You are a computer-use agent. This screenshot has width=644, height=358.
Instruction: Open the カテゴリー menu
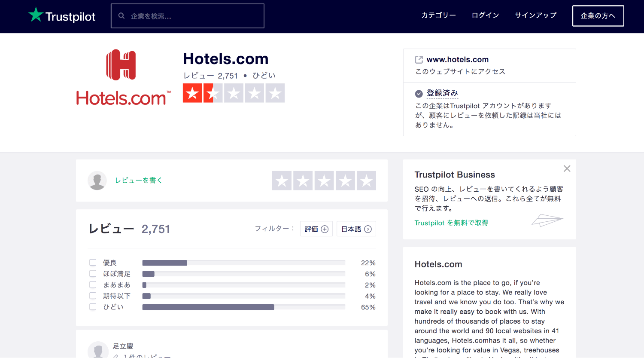point(438,15)
